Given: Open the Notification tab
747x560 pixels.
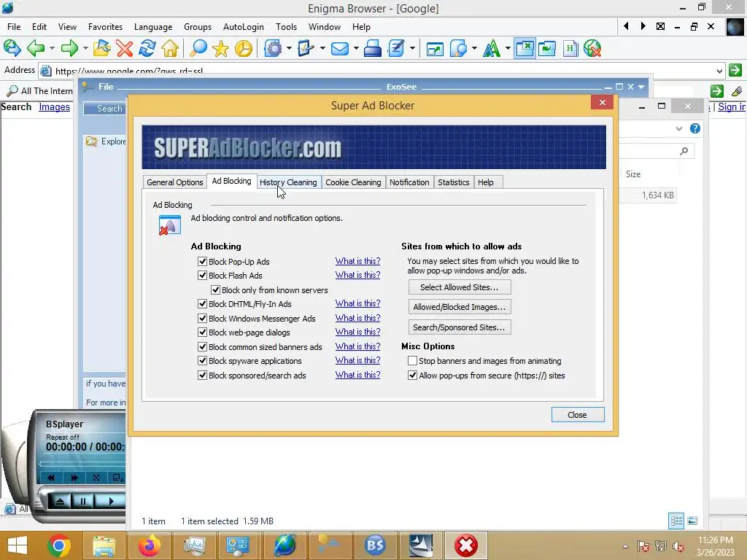Looking at the screenshot, I should pyautogui.click(x=409, y=182).
